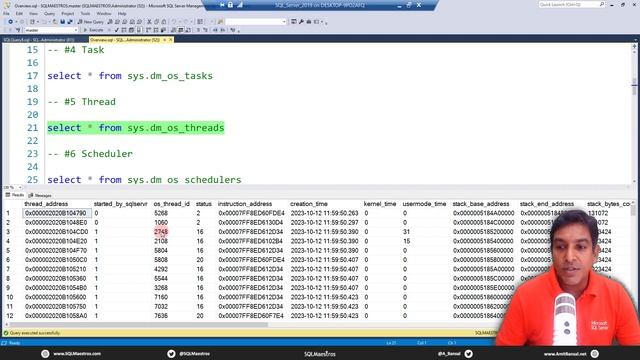The image size is (640, 360).
Task: Click the Execute button
Action: (93, 30)
